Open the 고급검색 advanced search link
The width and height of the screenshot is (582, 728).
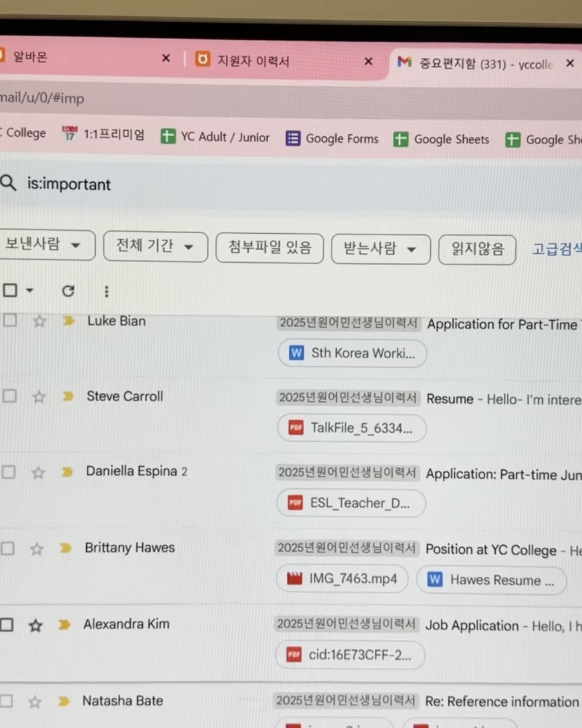(557, 249)
